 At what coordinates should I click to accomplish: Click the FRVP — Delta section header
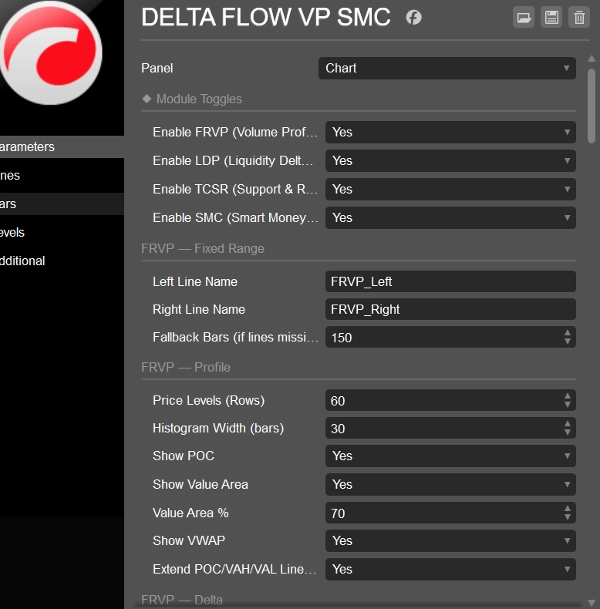point(182,600)
